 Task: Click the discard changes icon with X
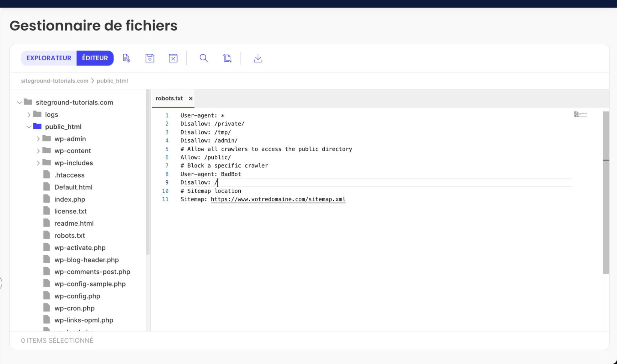click(x=173, y=58)
